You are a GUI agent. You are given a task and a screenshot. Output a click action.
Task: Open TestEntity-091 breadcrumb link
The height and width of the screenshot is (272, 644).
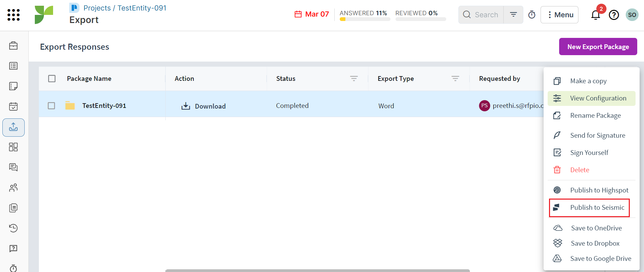[x=142, y=8]
